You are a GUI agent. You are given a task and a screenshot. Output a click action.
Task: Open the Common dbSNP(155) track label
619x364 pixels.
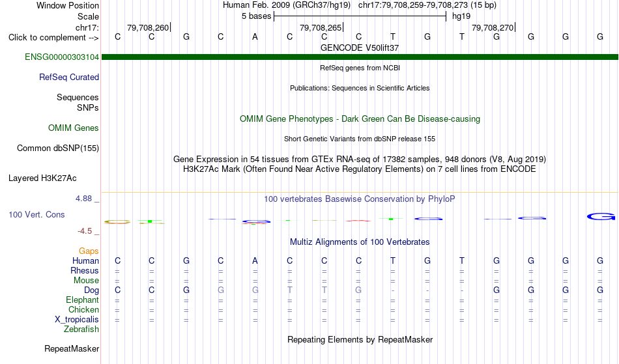point(58,148)
